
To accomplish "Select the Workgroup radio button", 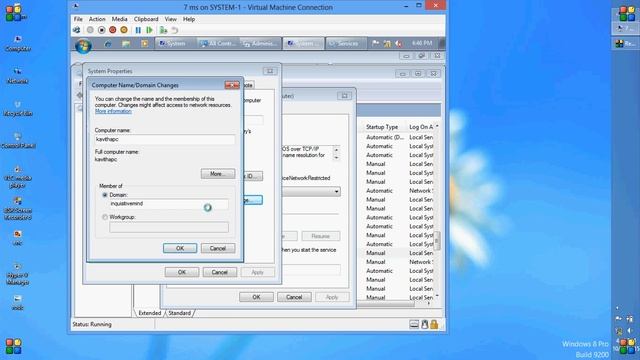I will click(105, 217).
